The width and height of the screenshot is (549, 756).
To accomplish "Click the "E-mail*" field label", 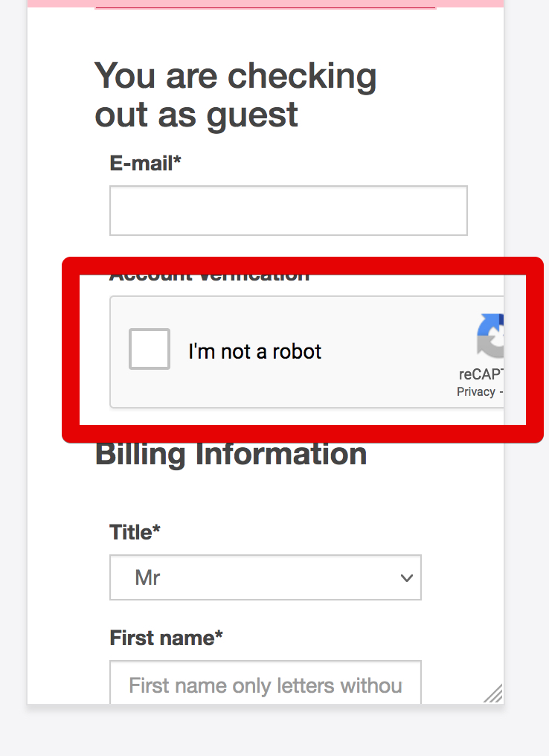I will pos(145,164).
